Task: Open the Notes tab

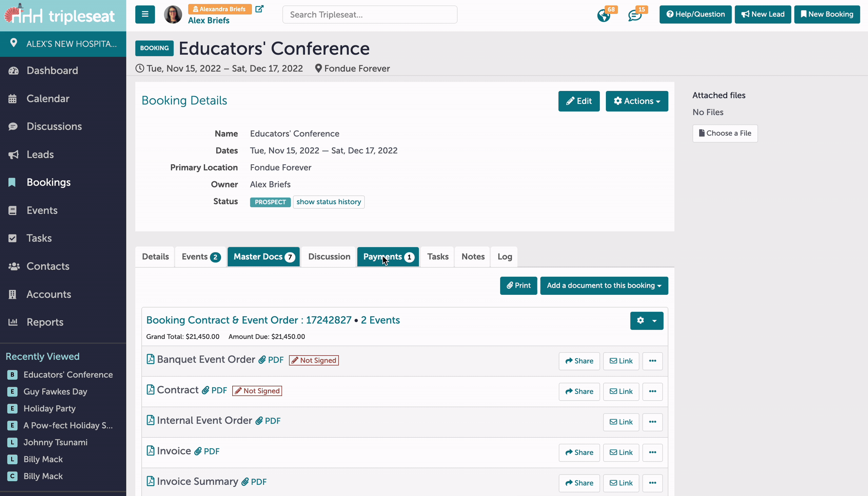Action: click(x=473, y=256)
